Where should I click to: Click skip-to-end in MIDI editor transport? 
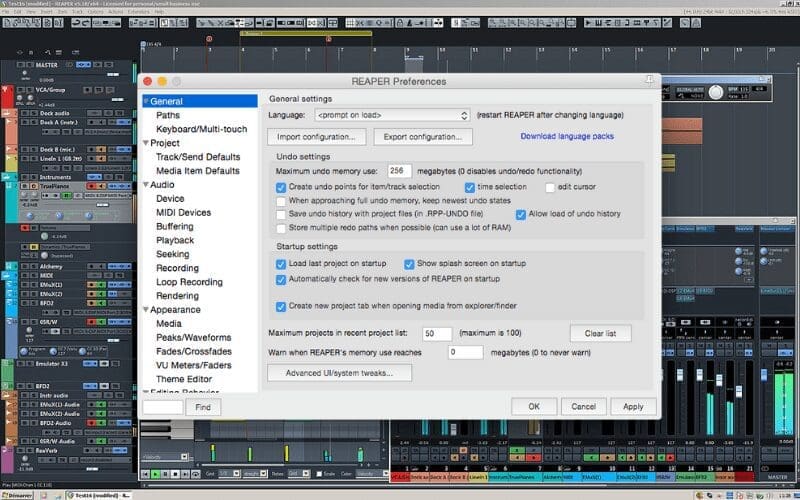point(185,474)
